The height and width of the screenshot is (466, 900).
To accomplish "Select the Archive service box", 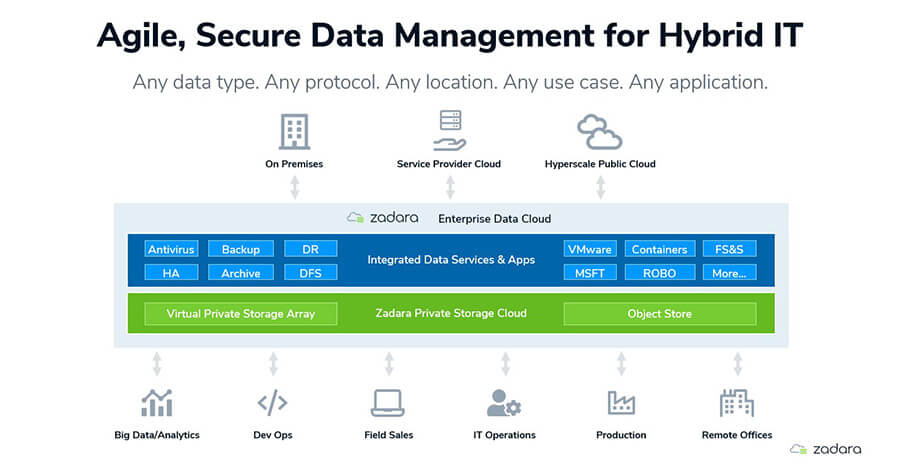I will (x=240, y=273).
